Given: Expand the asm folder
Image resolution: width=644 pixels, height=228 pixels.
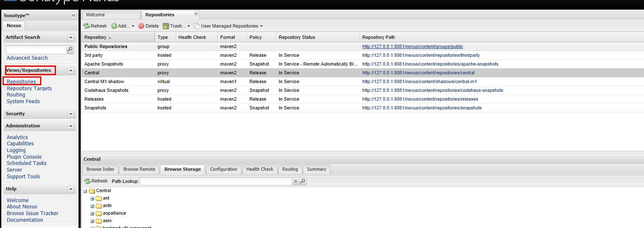Looking at the screenshot, I should [x=92, y=221].
